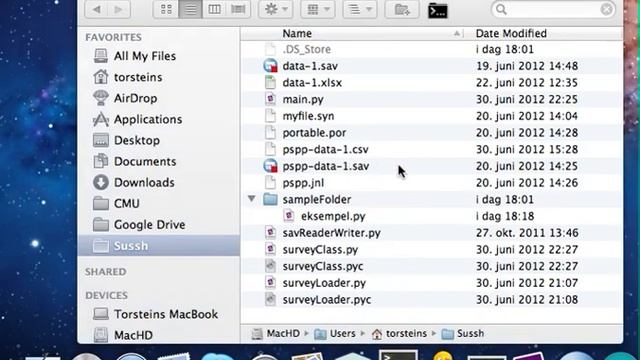Screen dimensions: 640x360
Task: Click the 'i dag 18:18' date cell
Action: pyautogui.click(x=505, y=216)
